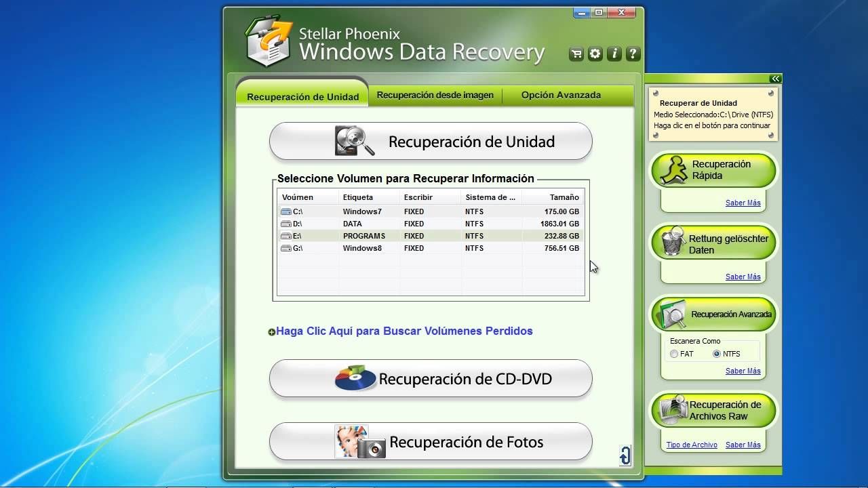Select the NTFS radio button

717,354
